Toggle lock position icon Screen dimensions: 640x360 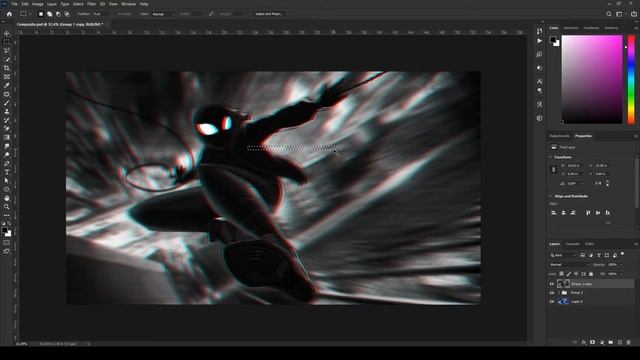point(576,274)
